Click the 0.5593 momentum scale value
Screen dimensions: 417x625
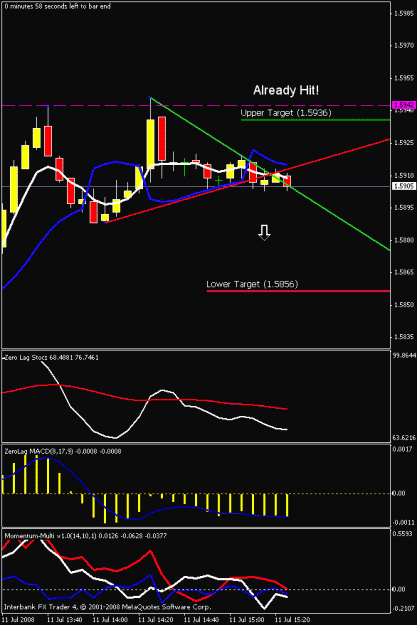[x=403, y=534]
